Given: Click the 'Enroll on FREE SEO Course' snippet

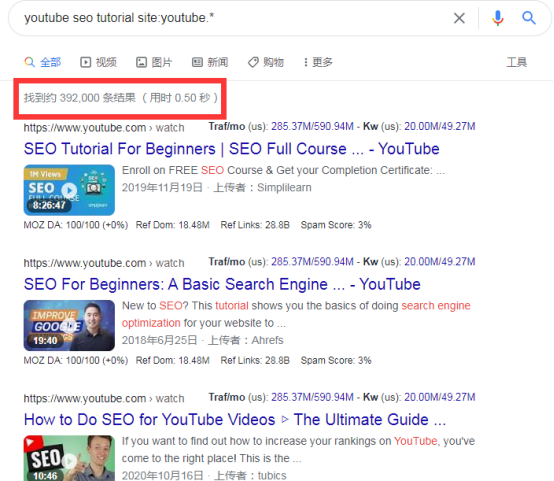Looking at the screenshot, I should (x=283, y=170).
